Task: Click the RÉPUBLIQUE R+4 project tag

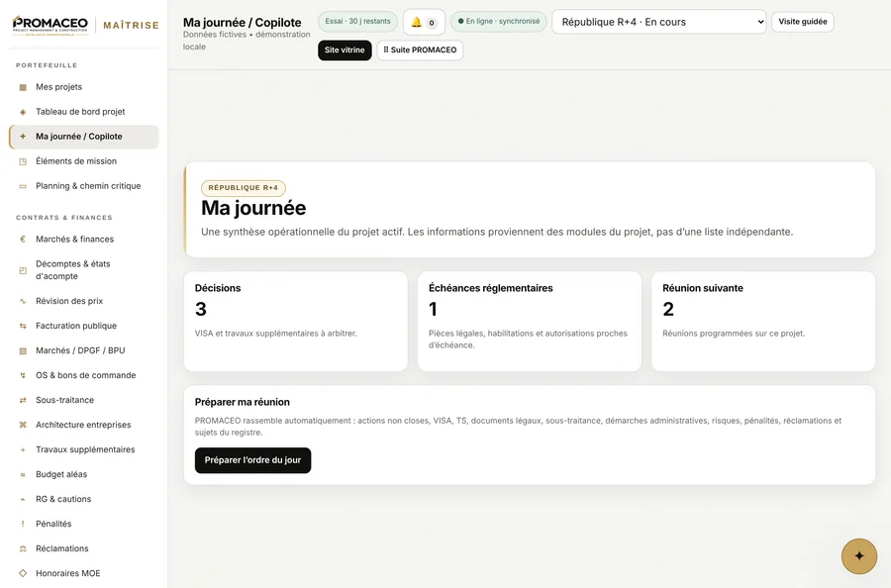Action: pos(244,188)
